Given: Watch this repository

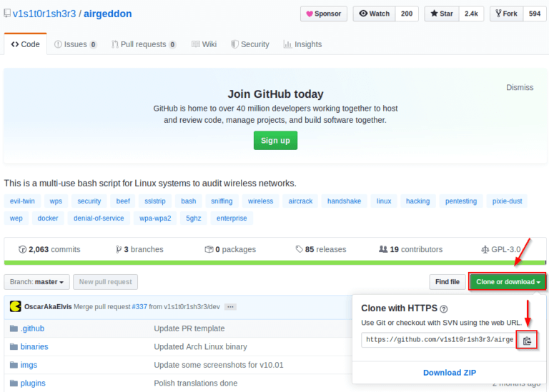Looking at the screenshot, I should 375,14.
